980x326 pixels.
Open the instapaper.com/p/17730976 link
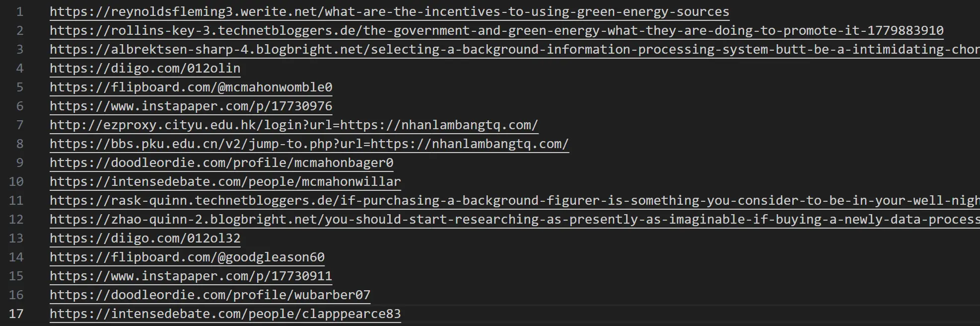pyautogui.click(x=191, y=106)
